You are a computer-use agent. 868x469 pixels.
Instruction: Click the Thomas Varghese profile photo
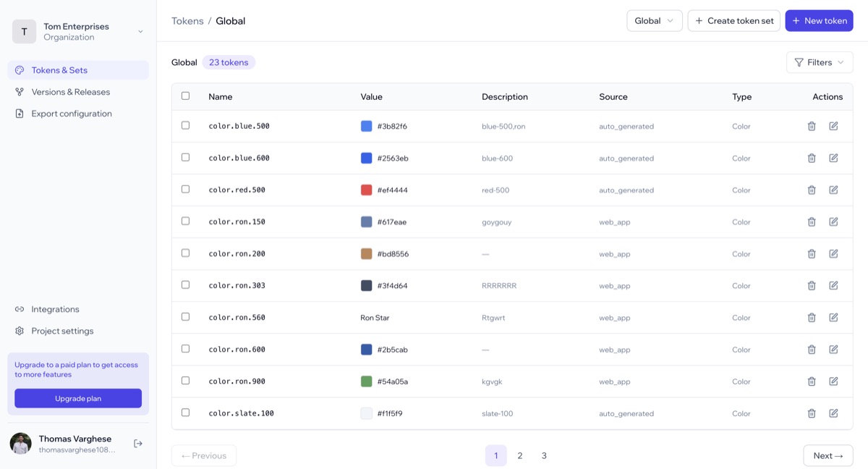pyautogui.click(x=21, y=444)
